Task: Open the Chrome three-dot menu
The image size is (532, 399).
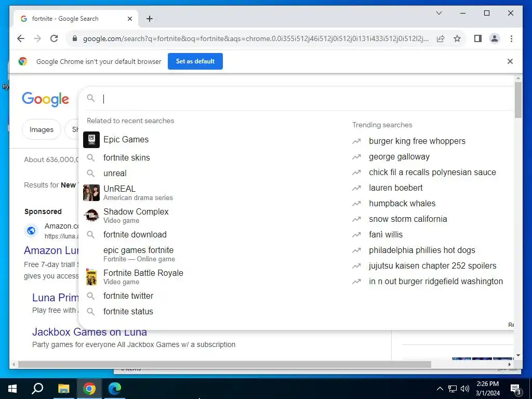Action: pyautogui.click(x=511, y=38)
